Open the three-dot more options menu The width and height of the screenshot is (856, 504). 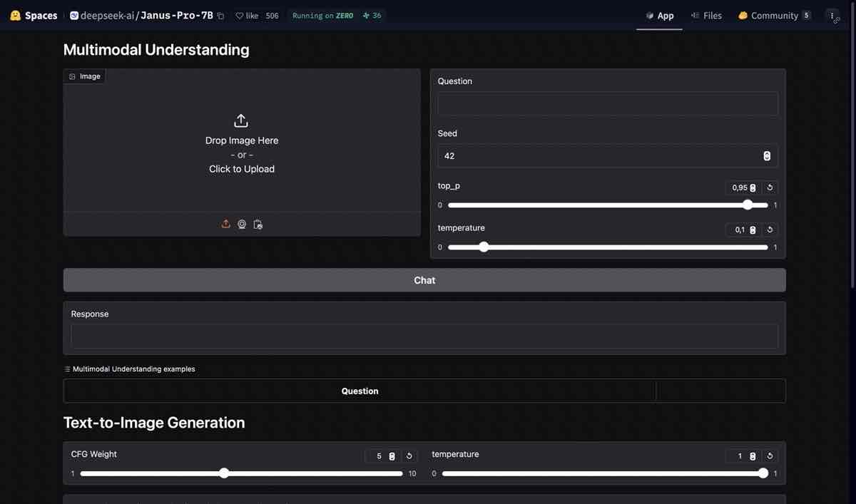point(832,16)
